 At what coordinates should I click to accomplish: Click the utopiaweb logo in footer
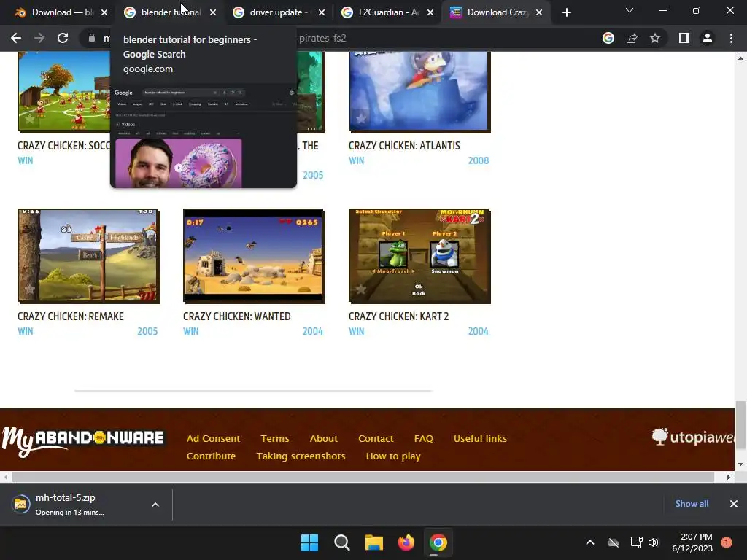[693, 437]
